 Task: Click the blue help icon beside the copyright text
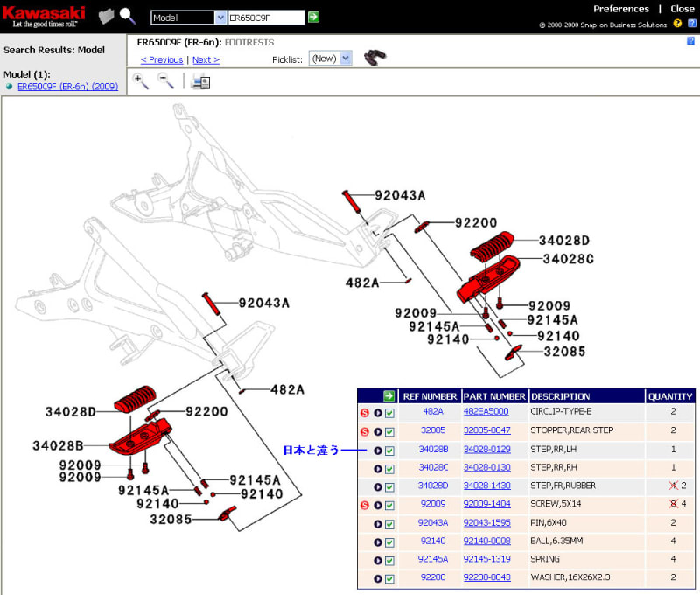pyautogui.click(x=691, y=24)
